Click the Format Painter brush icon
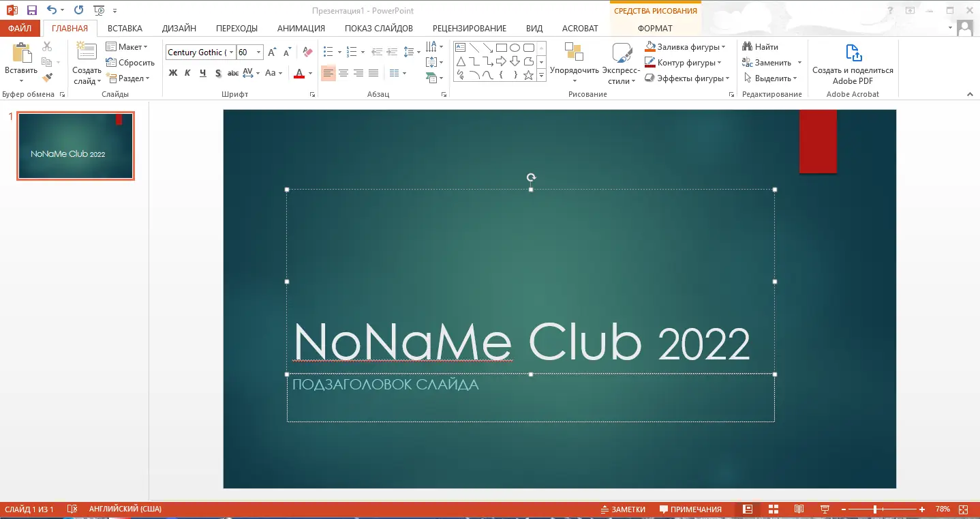980x519 pixels. point(47,78)
